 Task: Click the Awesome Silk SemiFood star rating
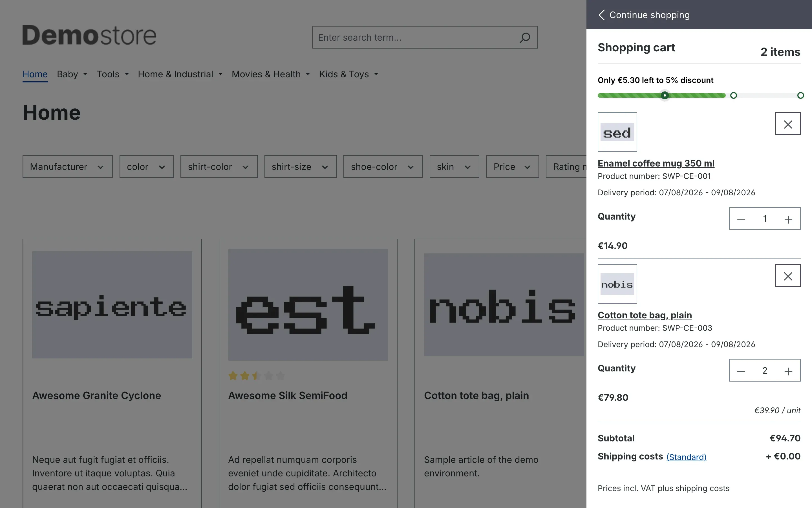click(x=256, y=376)
